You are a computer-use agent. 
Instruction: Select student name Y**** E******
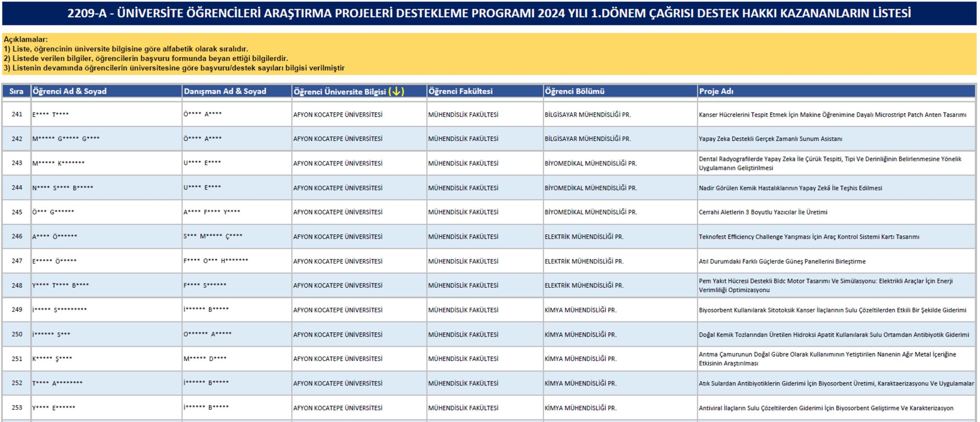coord(54,407)
